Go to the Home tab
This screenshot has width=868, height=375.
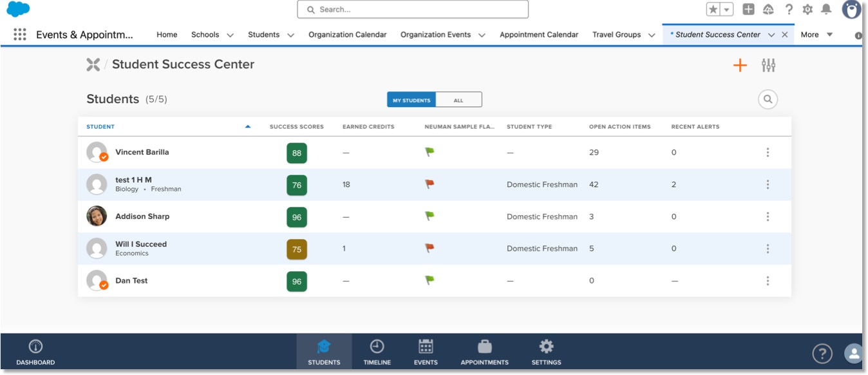coord(167,35)
